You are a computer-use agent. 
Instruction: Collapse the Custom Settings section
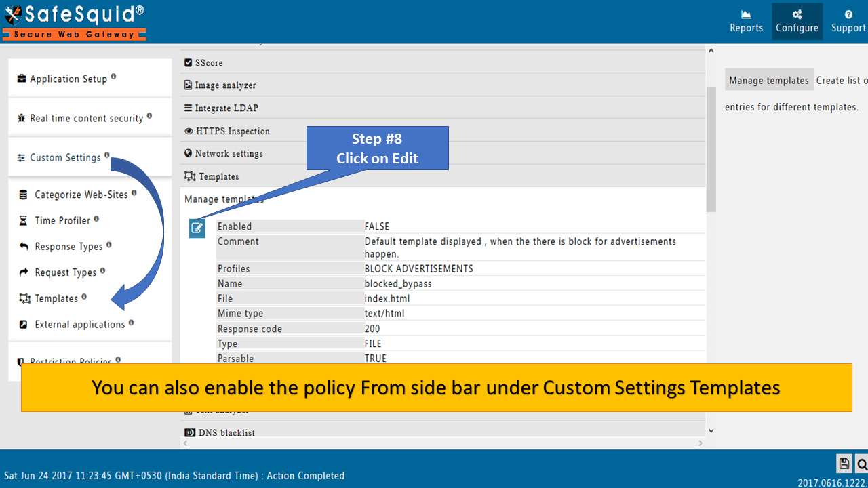pos(90,157)
